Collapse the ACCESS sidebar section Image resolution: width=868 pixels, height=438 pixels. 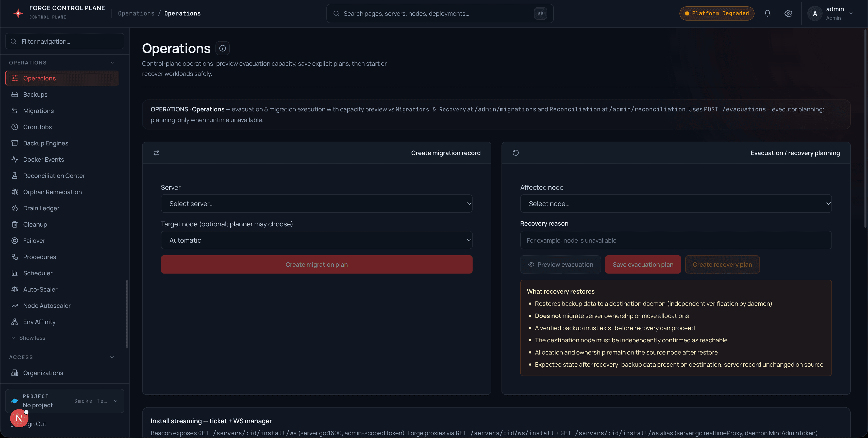(112, 357)
